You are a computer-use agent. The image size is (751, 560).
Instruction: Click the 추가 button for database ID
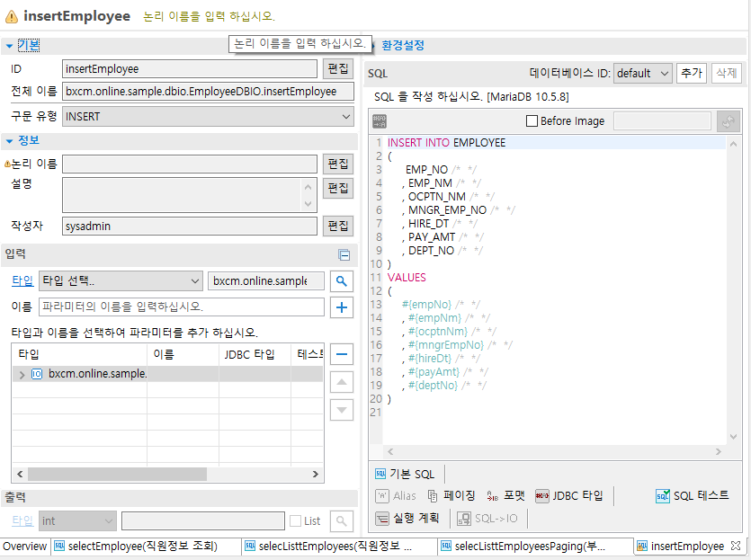pos(691,74)
